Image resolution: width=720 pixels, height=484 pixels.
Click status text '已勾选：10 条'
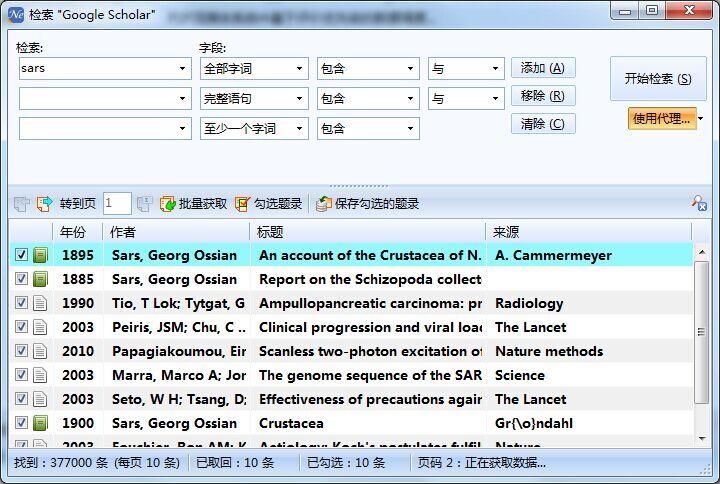(x=346, y=462)
